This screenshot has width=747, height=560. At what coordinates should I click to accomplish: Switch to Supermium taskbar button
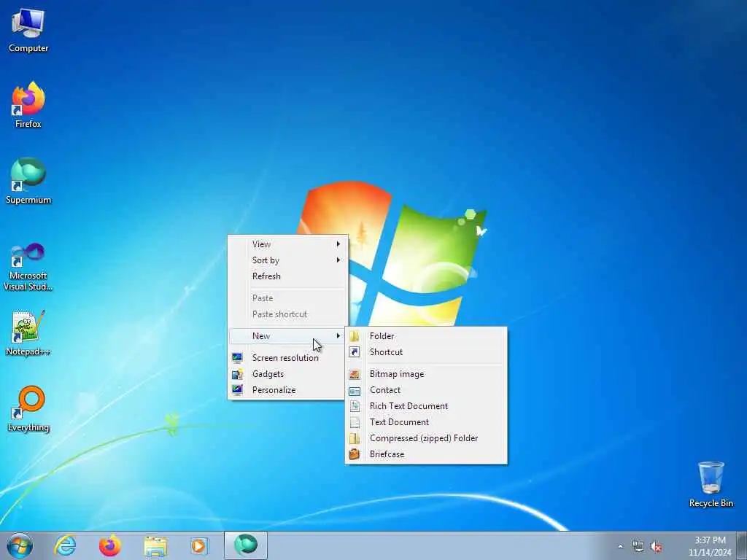tap(246, 545)
